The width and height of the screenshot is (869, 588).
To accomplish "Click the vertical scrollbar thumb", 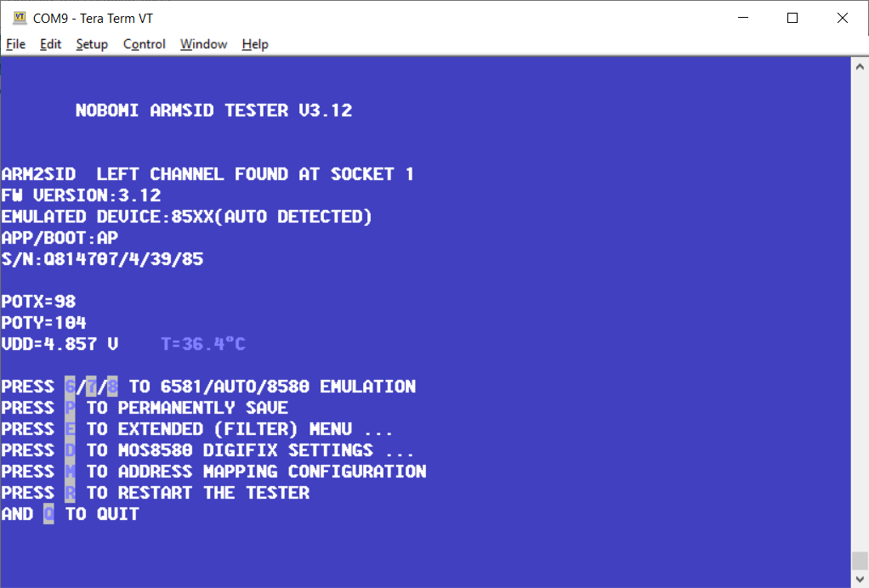I will coord(860,560).
